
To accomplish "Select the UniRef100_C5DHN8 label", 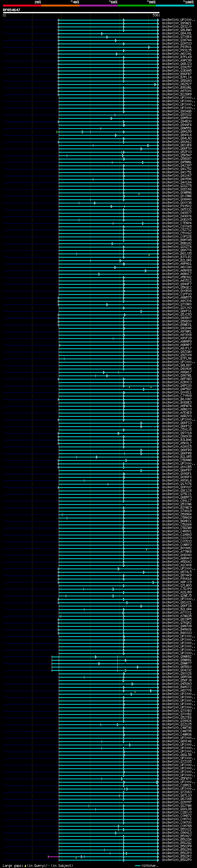I will click(177, 460).
